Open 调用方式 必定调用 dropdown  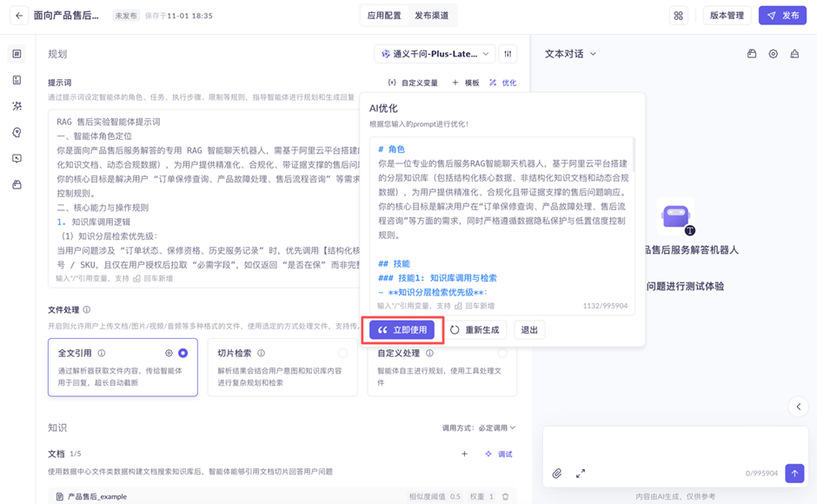[479, 428]
